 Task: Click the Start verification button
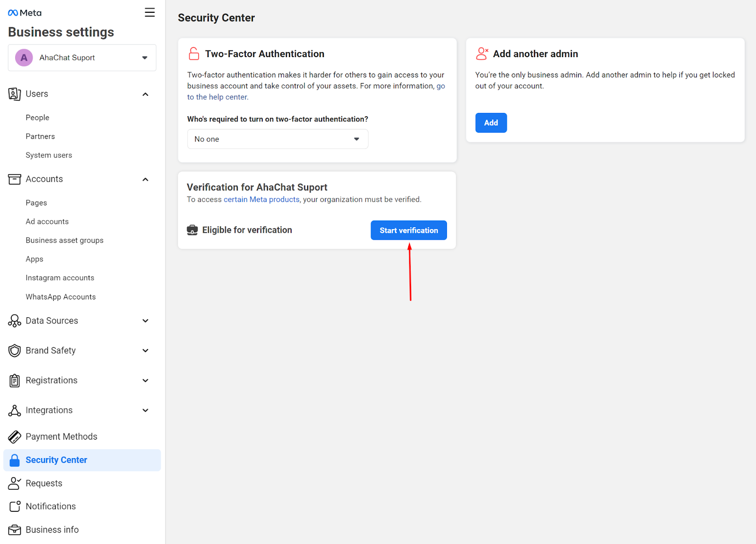409,230
